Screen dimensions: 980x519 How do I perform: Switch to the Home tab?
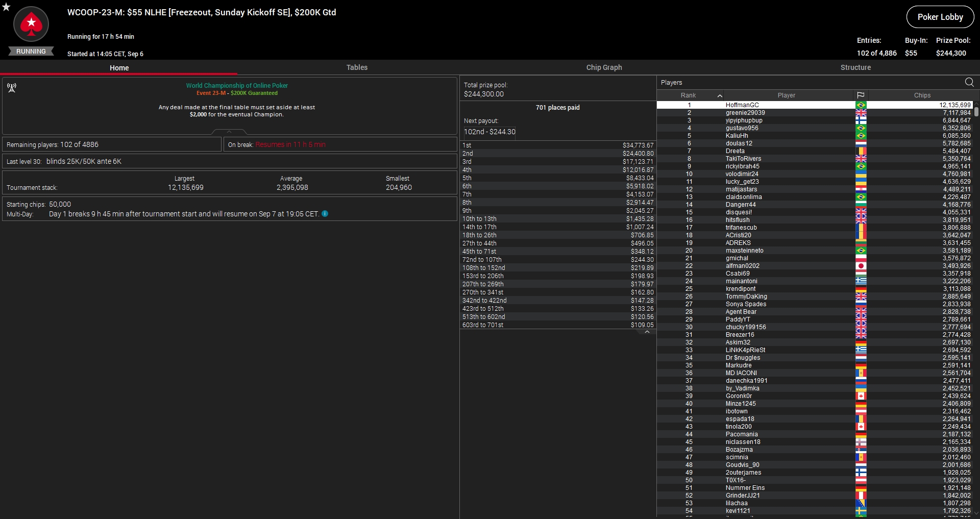coord(119,67)
